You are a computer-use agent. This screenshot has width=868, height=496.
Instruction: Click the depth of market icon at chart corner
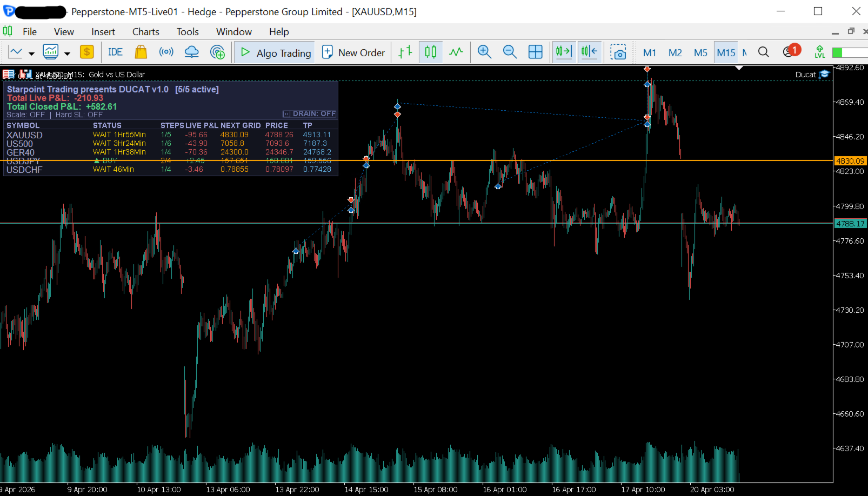(9, 74)
